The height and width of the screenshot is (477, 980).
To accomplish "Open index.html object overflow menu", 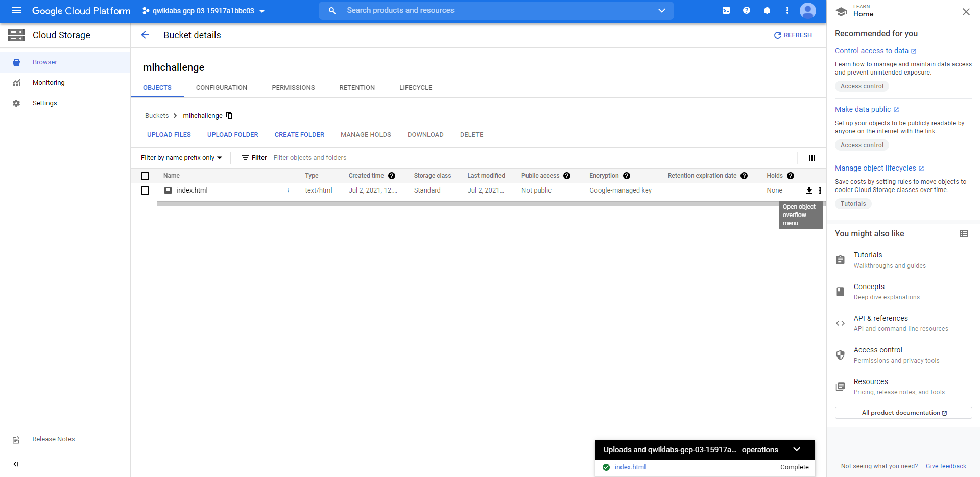I will (x=820, y=190).
